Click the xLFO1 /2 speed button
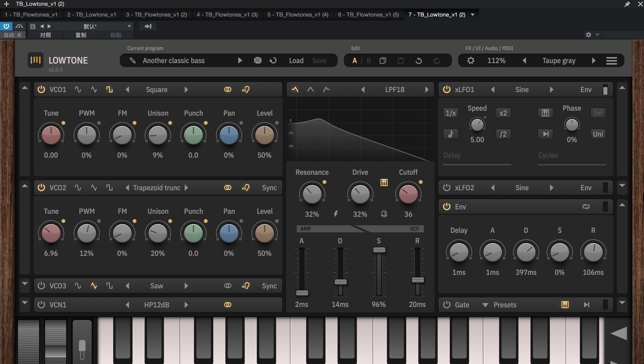The width and height of the screenshot is (644, 364). (x=503, y=134)
